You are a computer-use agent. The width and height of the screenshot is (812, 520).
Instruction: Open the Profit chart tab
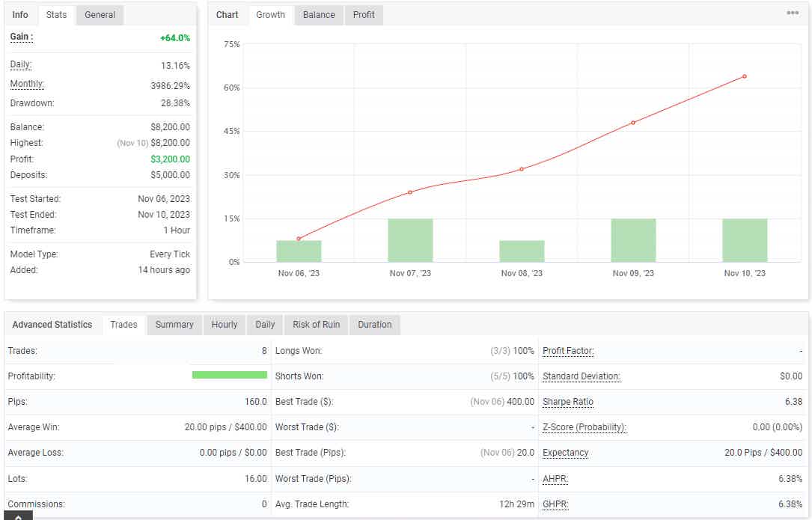click(364, 14)
